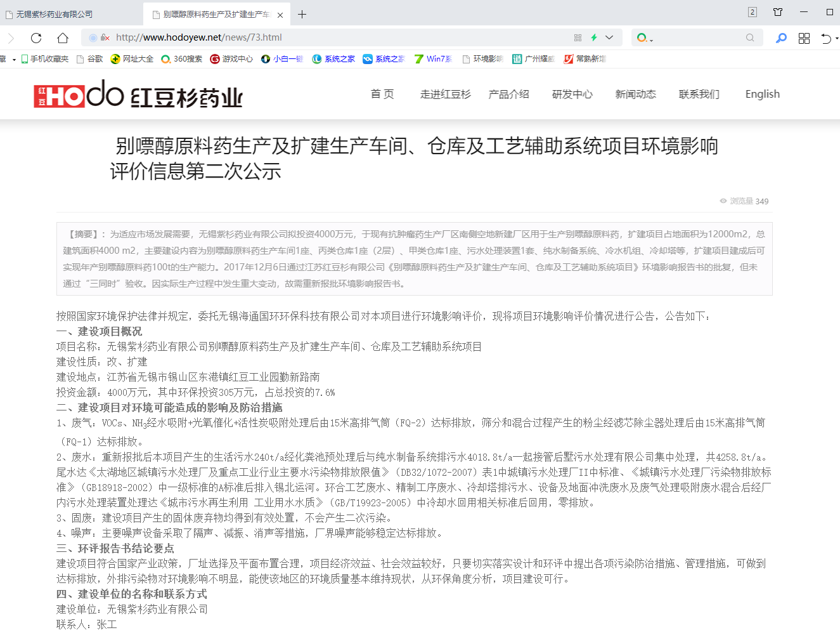This screenshot has width=840, height=630.
Task: Focus the browser search input field
Action: point(697,38)
